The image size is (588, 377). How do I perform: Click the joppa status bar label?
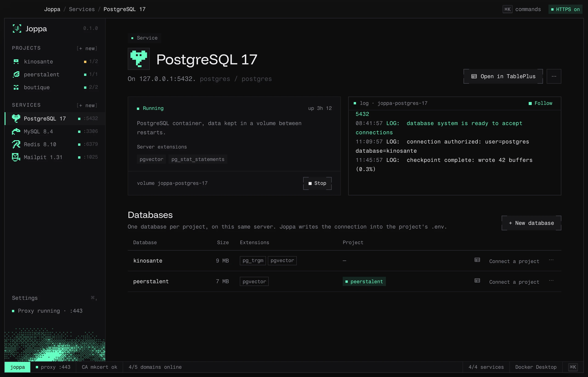click(17, 367)
